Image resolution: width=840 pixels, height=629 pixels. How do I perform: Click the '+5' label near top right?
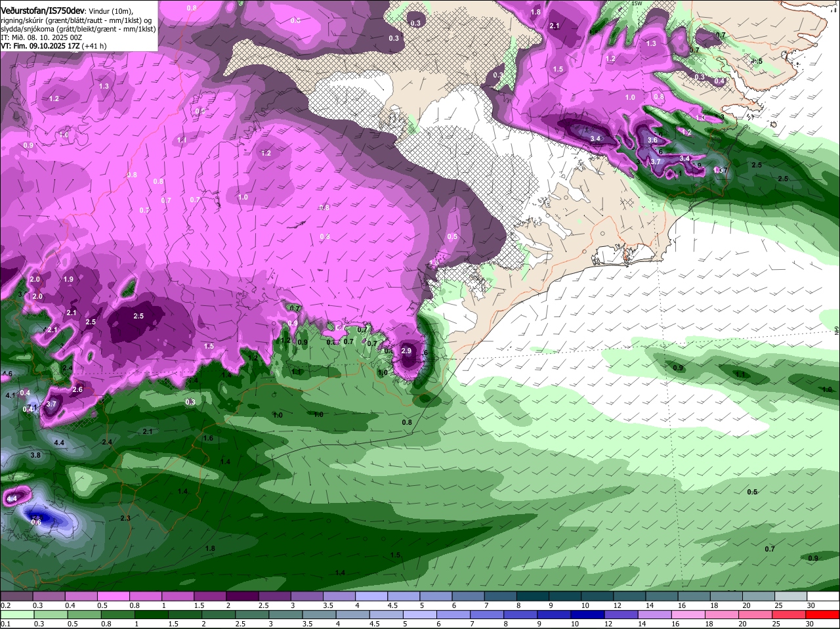pos(757,61)
